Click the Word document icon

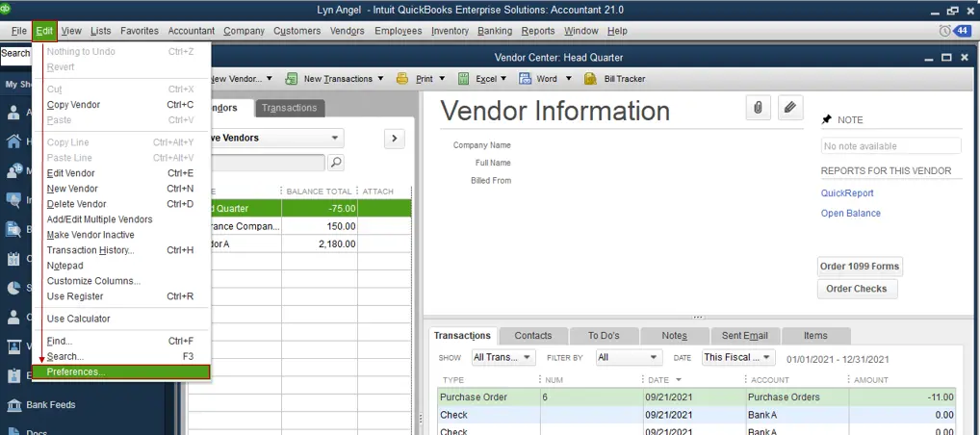point(525,79)
